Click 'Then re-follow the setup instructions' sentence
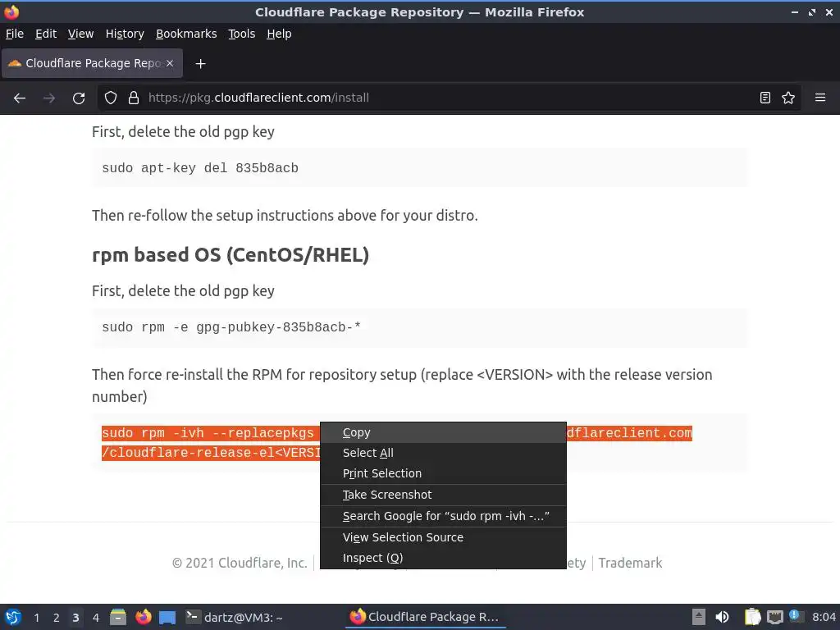This screenshot has height=630, width=840. pyautogui.click(x=285, y=216)
